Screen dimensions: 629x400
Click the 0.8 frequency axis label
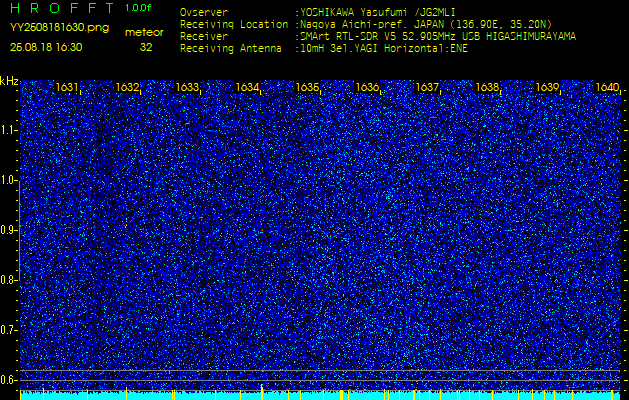coord(9,280)
